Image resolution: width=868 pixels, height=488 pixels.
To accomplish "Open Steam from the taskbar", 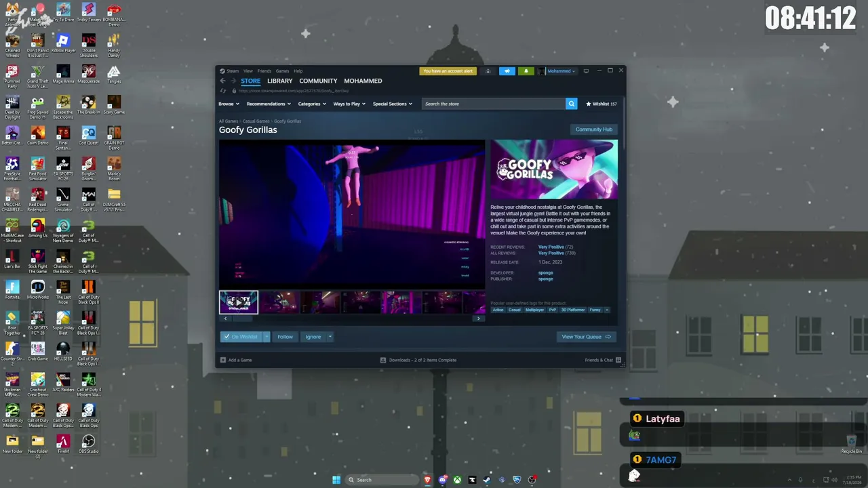I will click(487, 480).
